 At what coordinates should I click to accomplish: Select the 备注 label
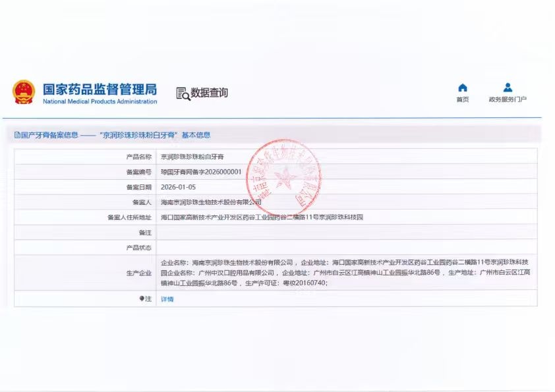click(x=145, y=233)
